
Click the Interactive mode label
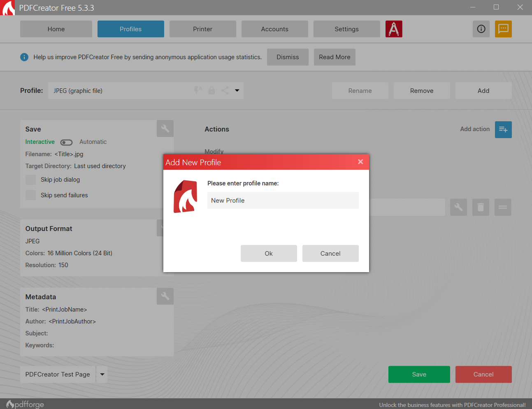coord(40,142)
